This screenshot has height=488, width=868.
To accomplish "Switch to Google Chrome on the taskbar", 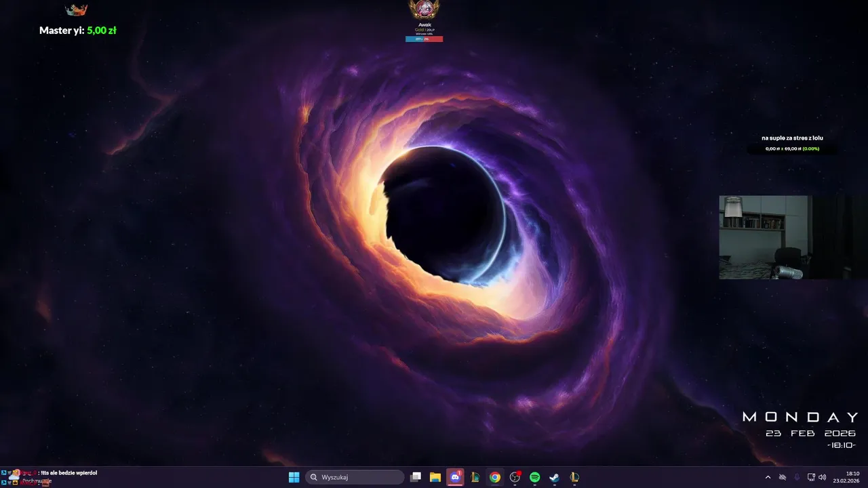I will tap(495, 477).
